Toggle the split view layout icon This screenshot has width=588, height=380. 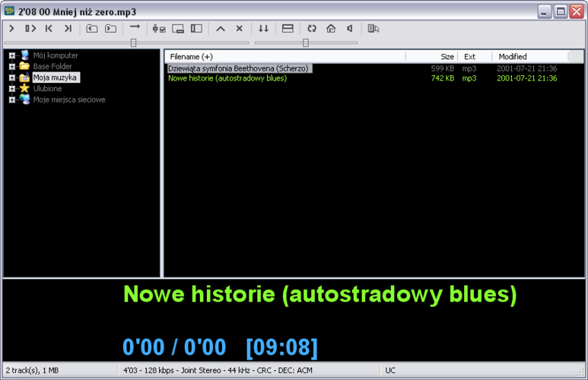pyautogui.click(x=288, y=28)
